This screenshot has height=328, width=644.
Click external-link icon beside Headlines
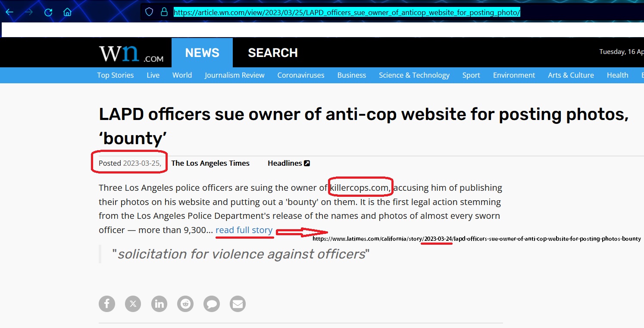point(307,163)
